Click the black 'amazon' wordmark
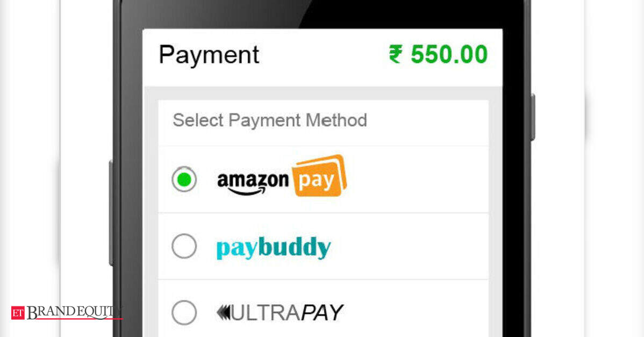 tap(253, 180)
